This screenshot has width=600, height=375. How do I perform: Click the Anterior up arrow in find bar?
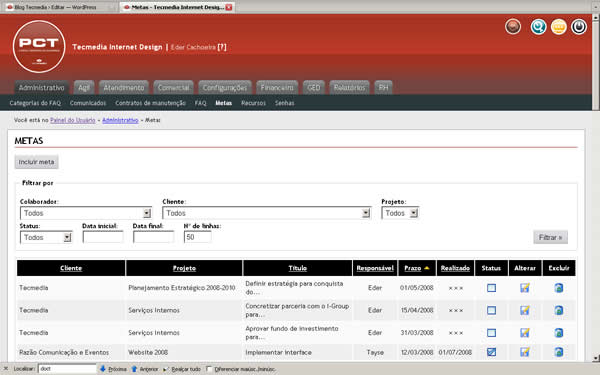click(134, 369)
